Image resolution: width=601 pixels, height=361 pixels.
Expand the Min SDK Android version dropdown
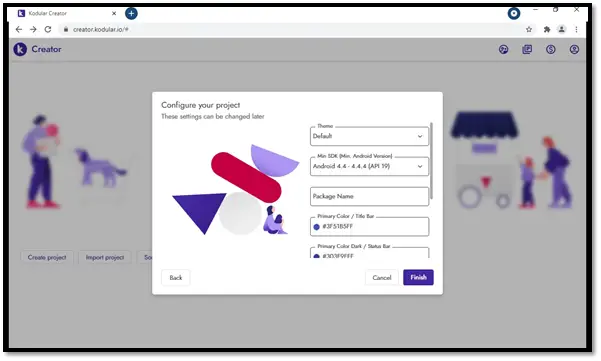(x=369, y=166)
